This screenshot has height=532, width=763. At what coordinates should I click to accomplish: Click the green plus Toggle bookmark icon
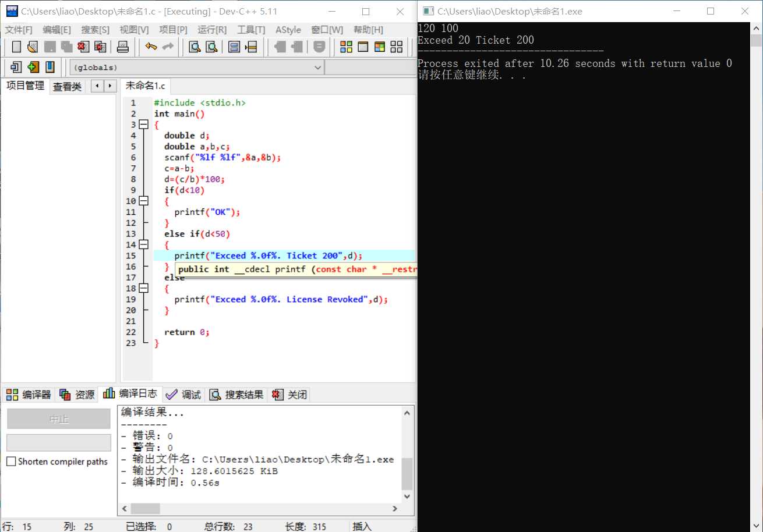click(33, 67)
